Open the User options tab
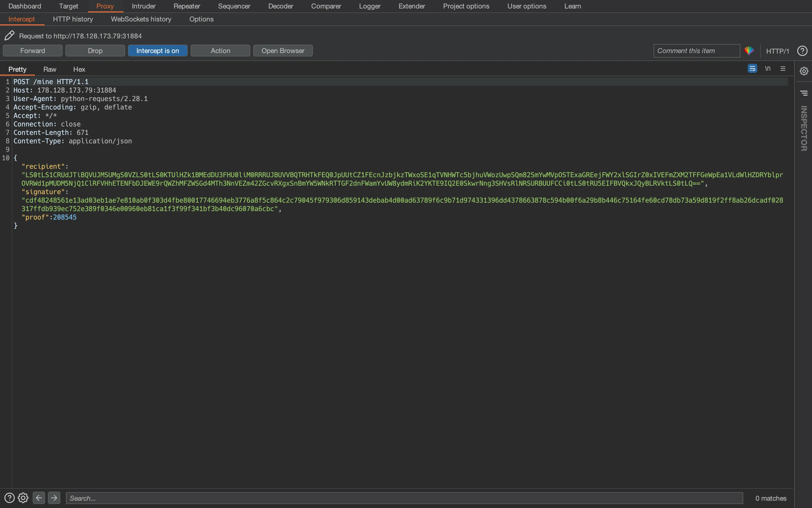This screenshot has width=812, height=508. click(x=526, y=6)
